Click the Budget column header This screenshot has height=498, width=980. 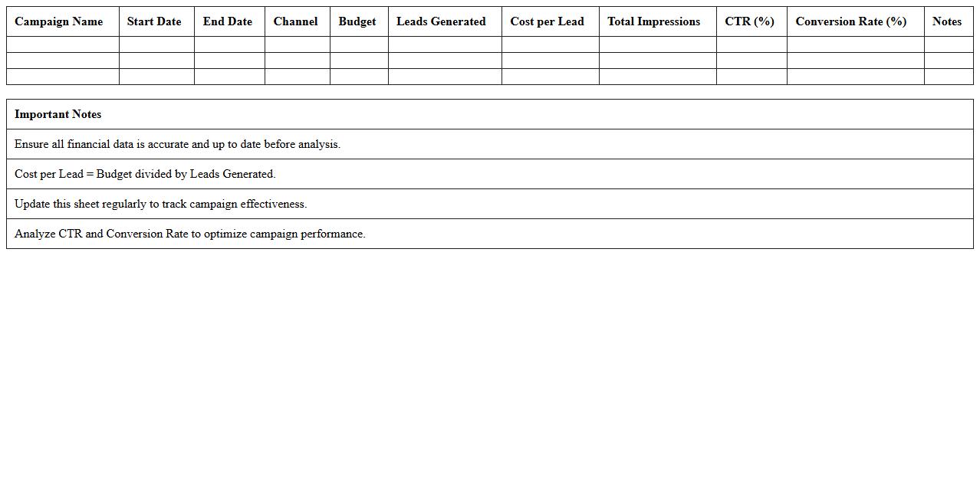coord(357,21)
